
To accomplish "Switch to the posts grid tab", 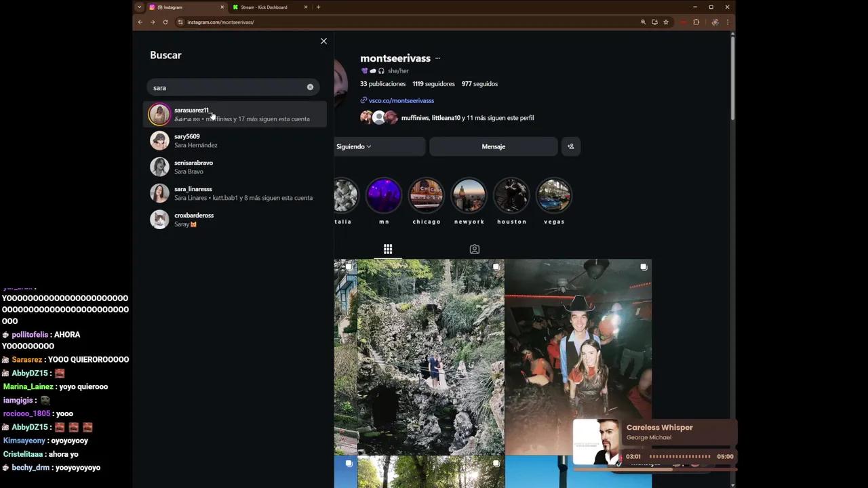I will point(388,249).
